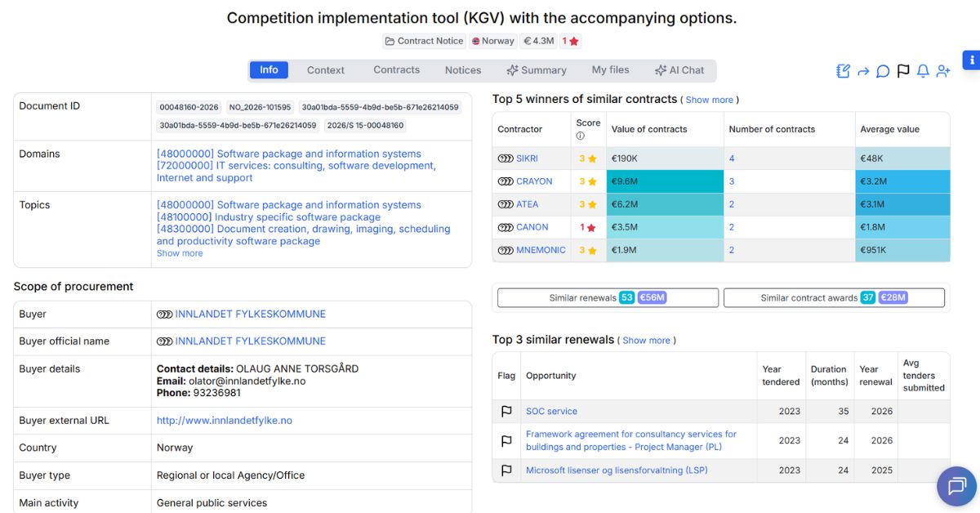Screen dimensions: 980x513
Task: Switch to the Context tab
Action: click(x=325, y=69)
